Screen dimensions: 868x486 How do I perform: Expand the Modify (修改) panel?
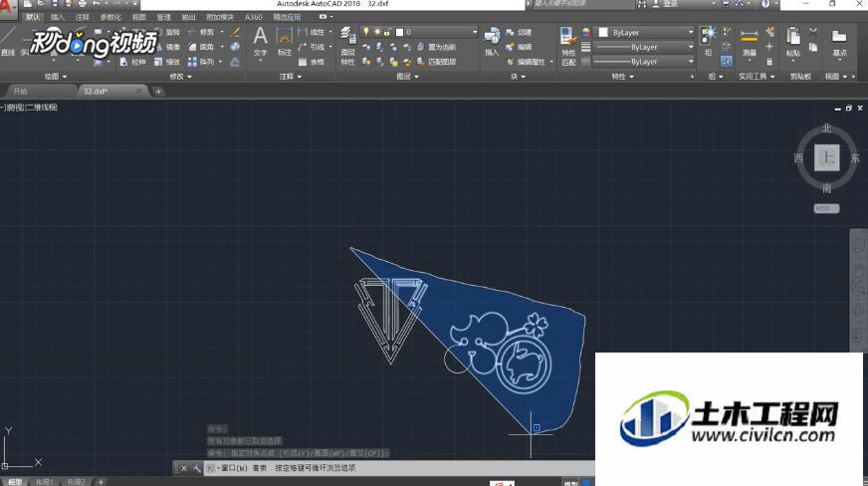pyautogui.click(x=180, y=77)
